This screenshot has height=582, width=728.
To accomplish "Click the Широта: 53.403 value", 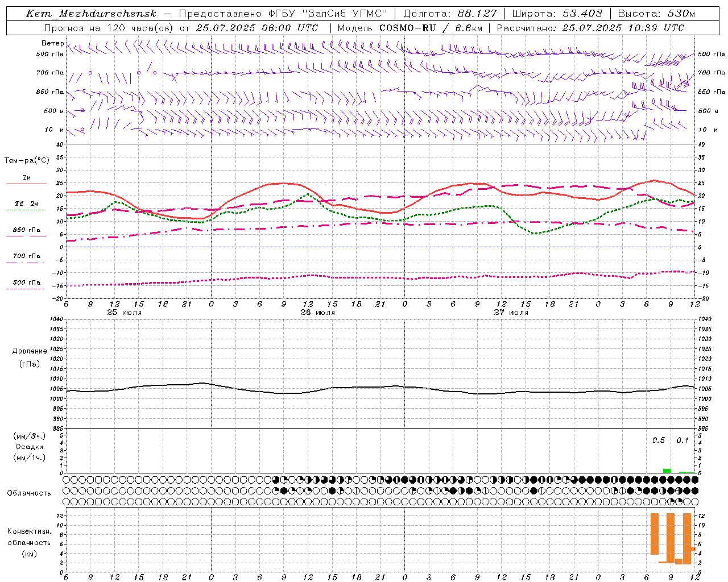I will [557, 14].
